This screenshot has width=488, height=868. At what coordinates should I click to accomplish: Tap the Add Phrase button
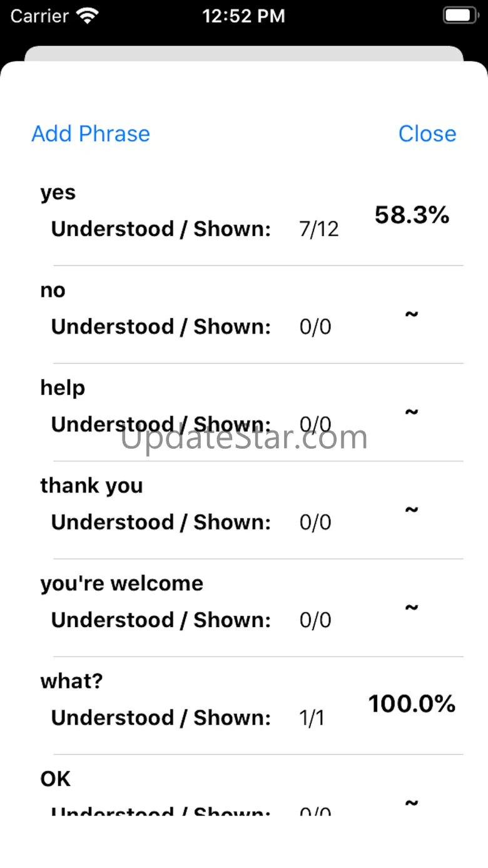click(x=91, y=133)
